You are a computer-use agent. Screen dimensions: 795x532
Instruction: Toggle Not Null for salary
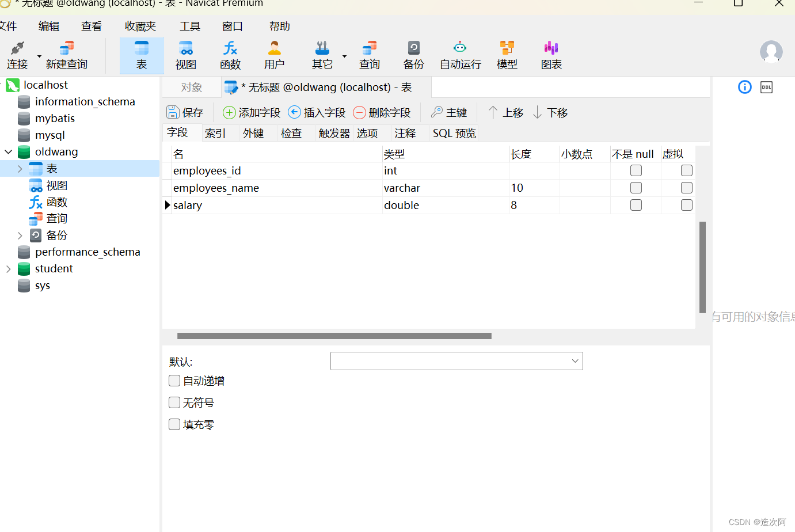(x=636, y=205)
